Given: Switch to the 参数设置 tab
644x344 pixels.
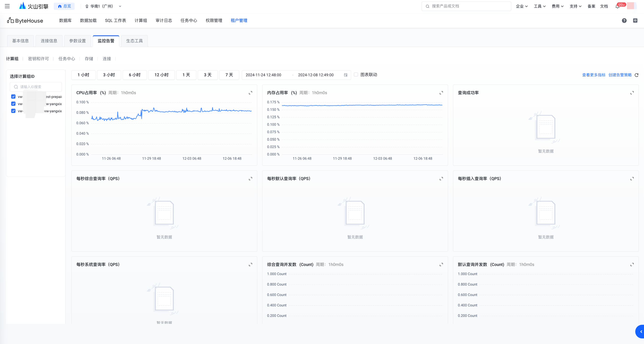Looking at the screenshot, I should (77, 41).
